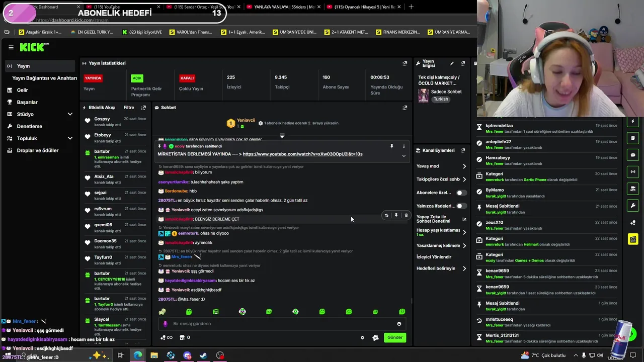Click the KAPALI çoklu yayın badge
Screen dimensions: 644x362
187,78
